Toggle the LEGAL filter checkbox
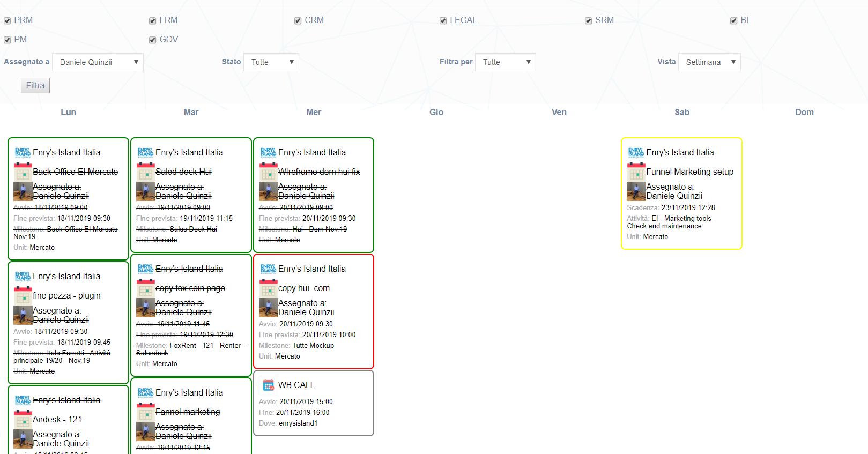 pos(443,21)
